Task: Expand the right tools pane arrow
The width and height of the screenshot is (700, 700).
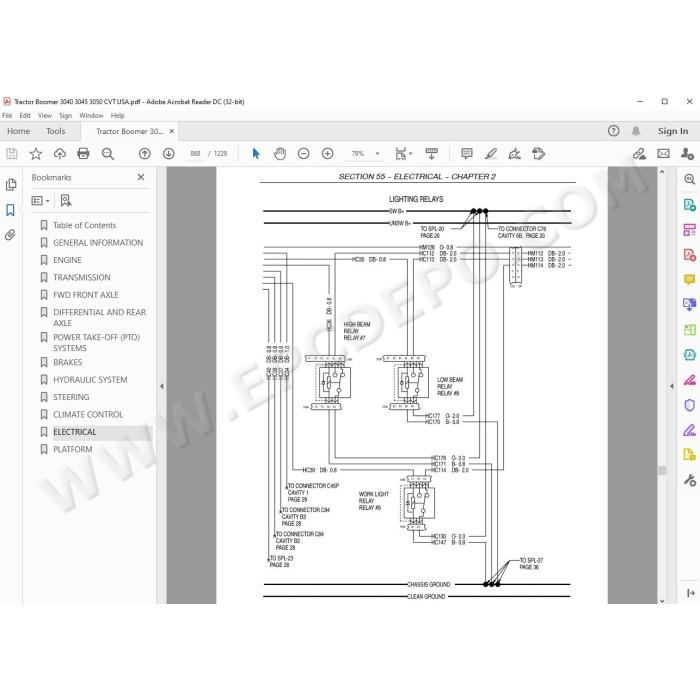Action: coord(671,386)
